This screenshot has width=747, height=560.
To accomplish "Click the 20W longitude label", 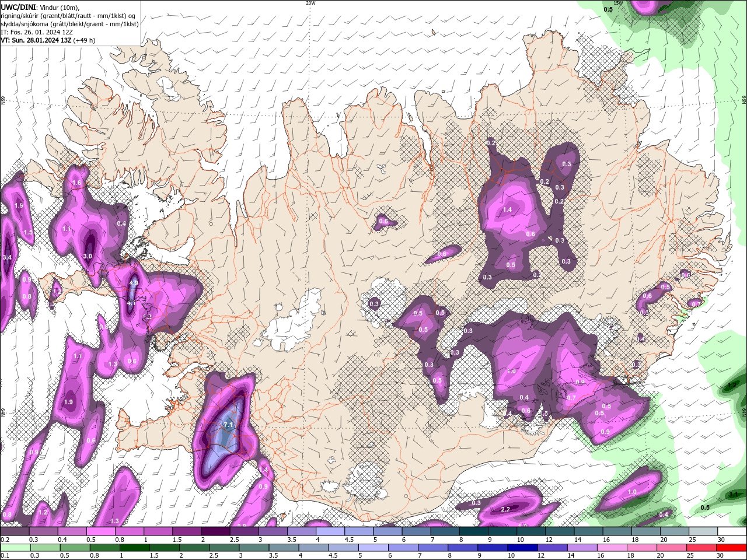I will (310, 3).
